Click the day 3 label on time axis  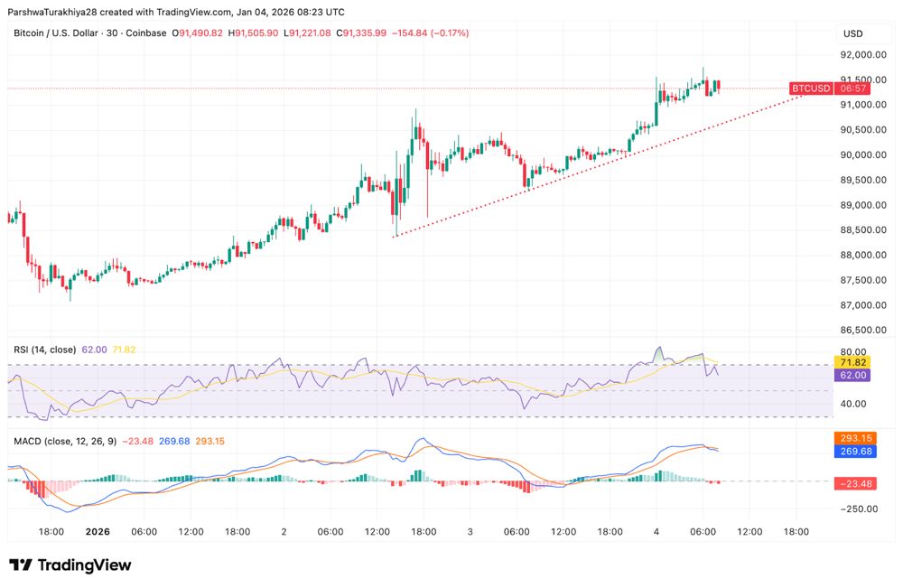click(470, 532)
